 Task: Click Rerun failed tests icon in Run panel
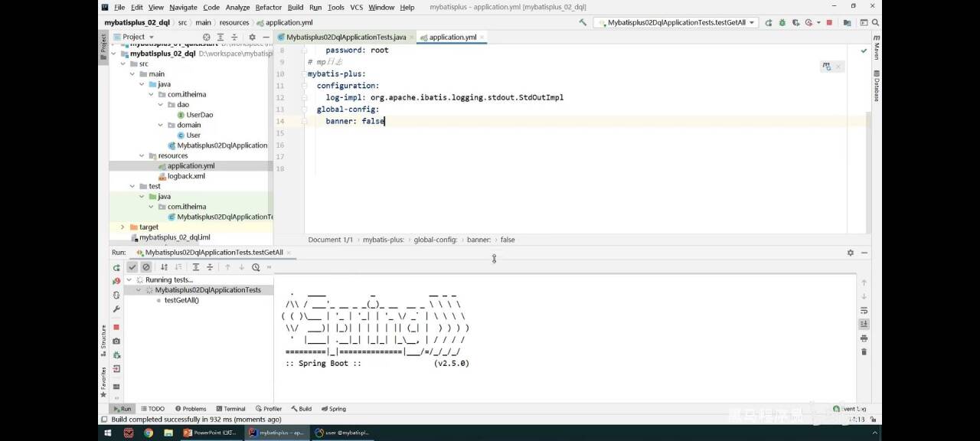pyautogui.click(x=116, y=281)
